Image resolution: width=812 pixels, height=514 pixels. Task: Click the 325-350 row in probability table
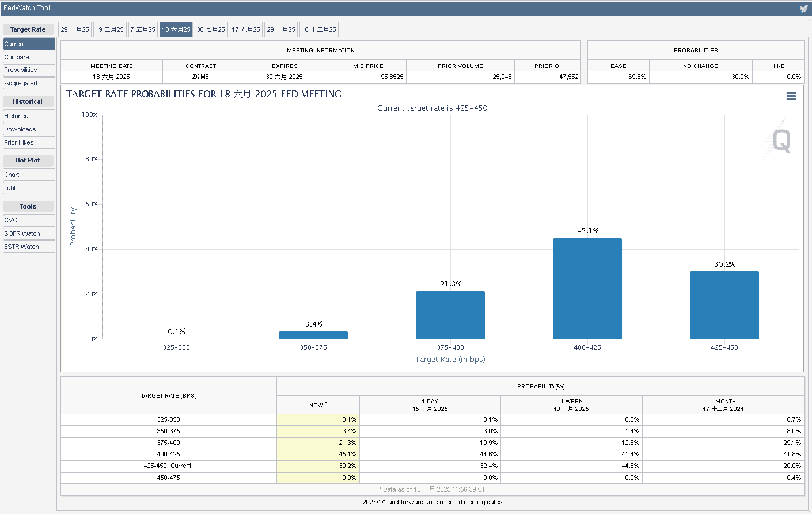432,419
